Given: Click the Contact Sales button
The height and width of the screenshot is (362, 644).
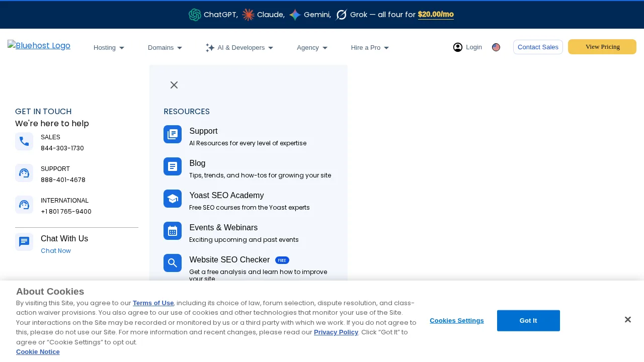Looking at the screenshot, I should [x=538, y=47].
